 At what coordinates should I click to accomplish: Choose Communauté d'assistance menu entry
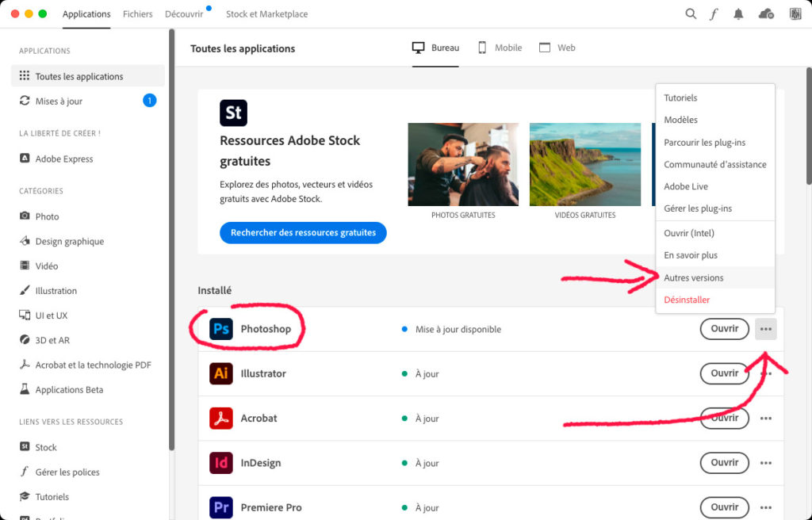[x=715, y=164]
